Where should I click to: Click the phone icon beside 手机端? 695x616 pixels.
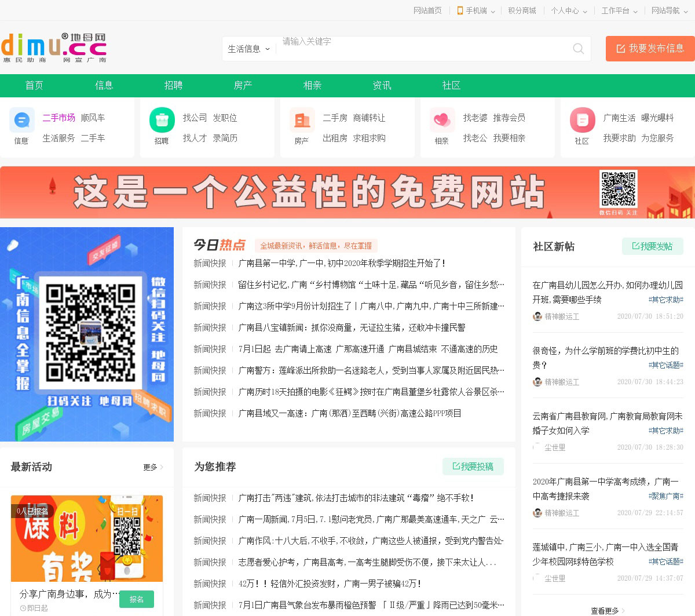[460, 10]
